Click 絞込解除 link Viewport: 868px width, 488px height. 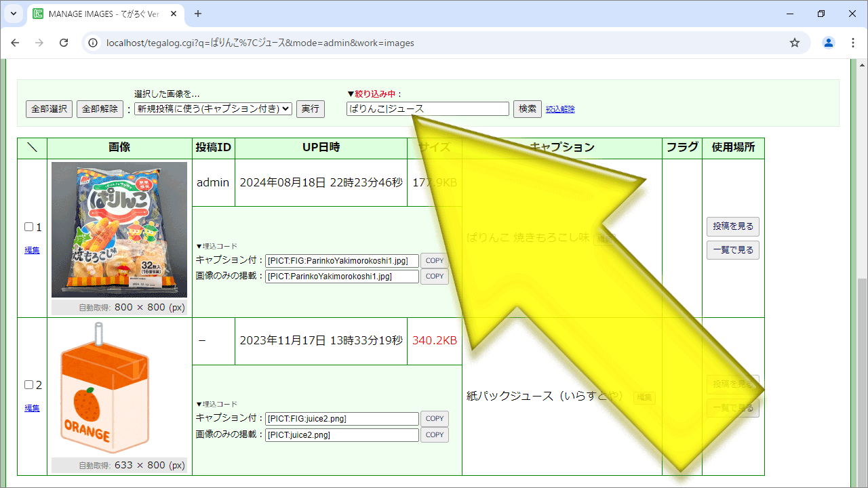tap(560, 109)
